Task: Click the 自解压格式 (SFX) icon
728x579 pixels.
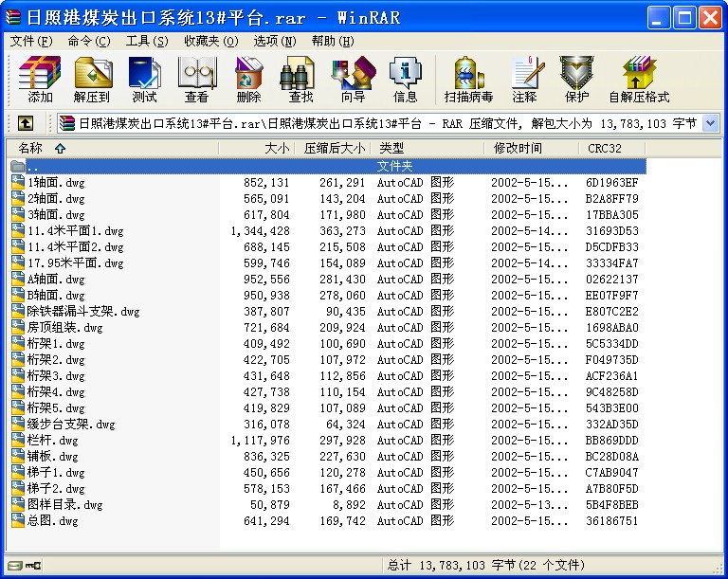Action: 639,79
